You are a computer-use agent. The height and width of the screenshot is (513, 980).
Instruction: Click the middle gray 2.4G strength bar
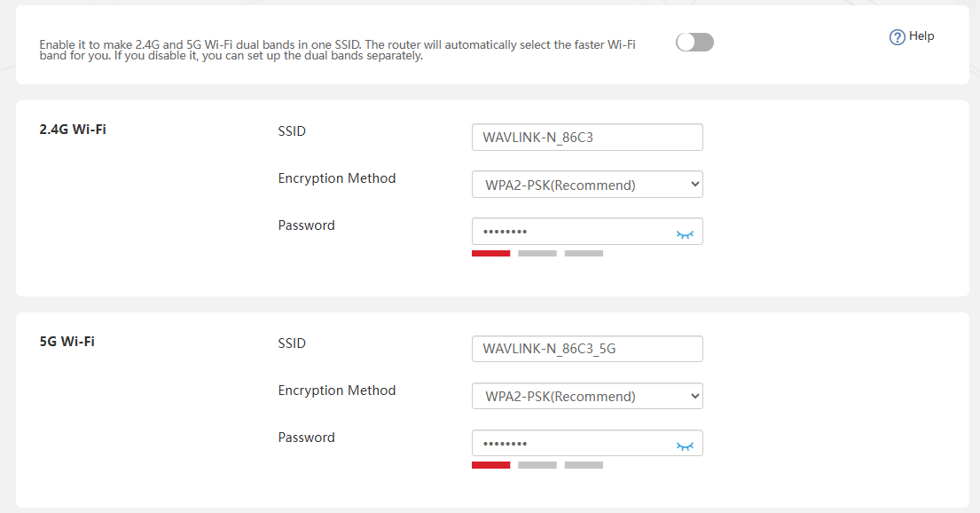pyautogui.click(x=537, y=253)
